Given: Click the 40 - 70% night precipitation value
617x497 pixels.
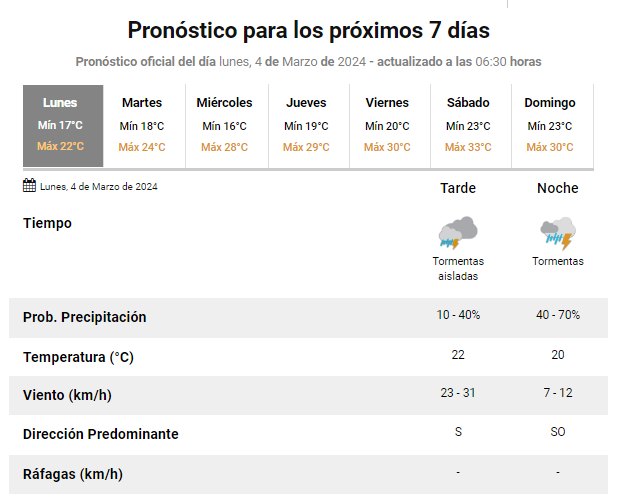Looking at the screenshot, I should click(557, 315).
